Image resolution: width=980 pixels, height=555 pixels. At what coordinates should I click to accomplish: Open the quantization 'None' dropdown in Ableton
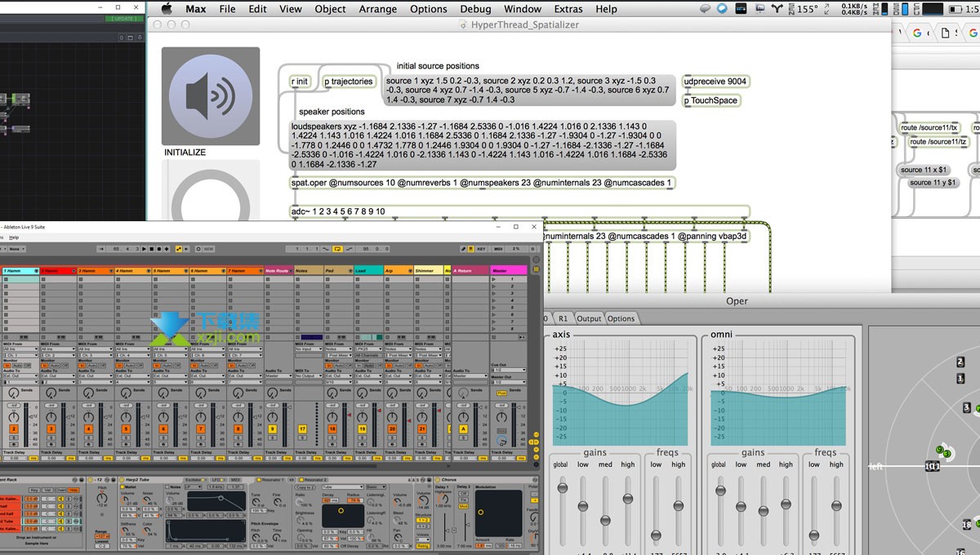coord(18,248)
